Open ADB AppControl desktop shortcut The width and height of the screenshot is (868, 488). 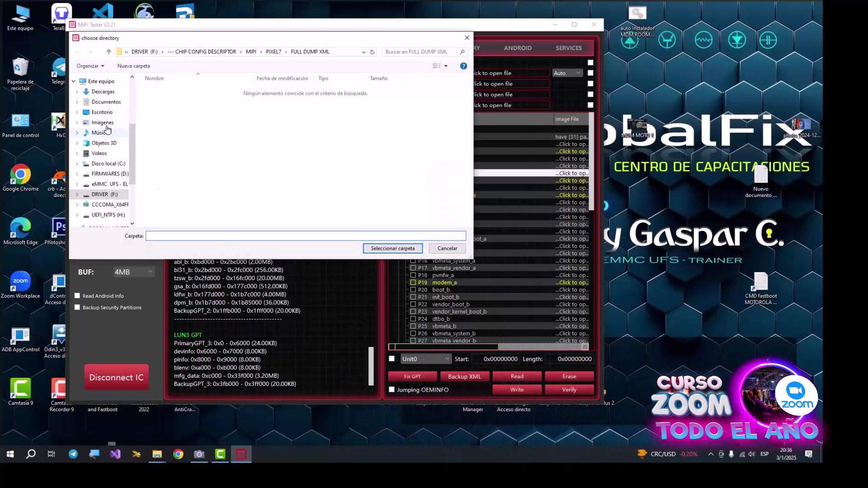(20, 339)
